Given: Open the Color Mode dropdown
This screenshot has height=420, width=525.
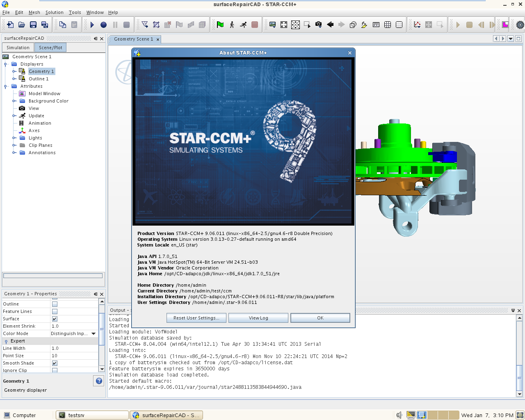Looking at the screenshot, I should [94, 333].
